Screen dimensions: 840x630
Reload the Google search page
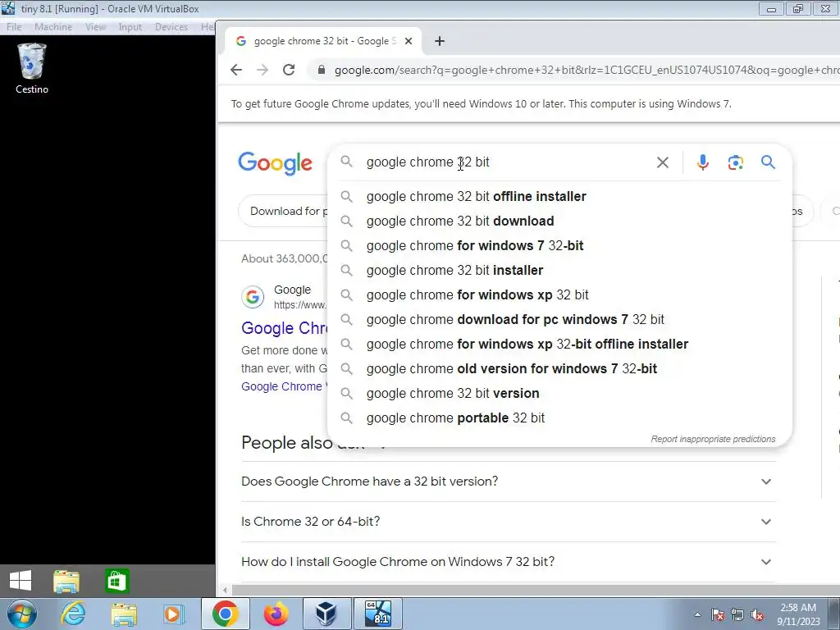point(289,70)
